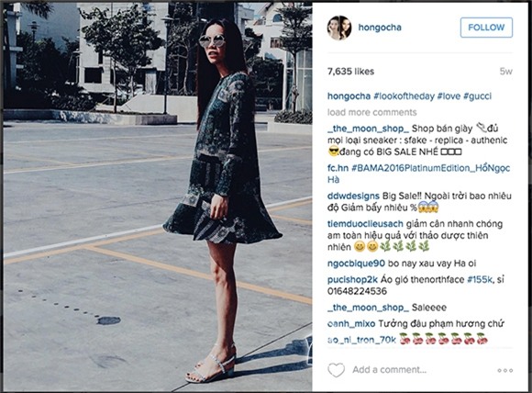Viewport: 532px width, 393px height.
Task: Open tiemduoclieusach commenter profile
Action: click(365, 224)
